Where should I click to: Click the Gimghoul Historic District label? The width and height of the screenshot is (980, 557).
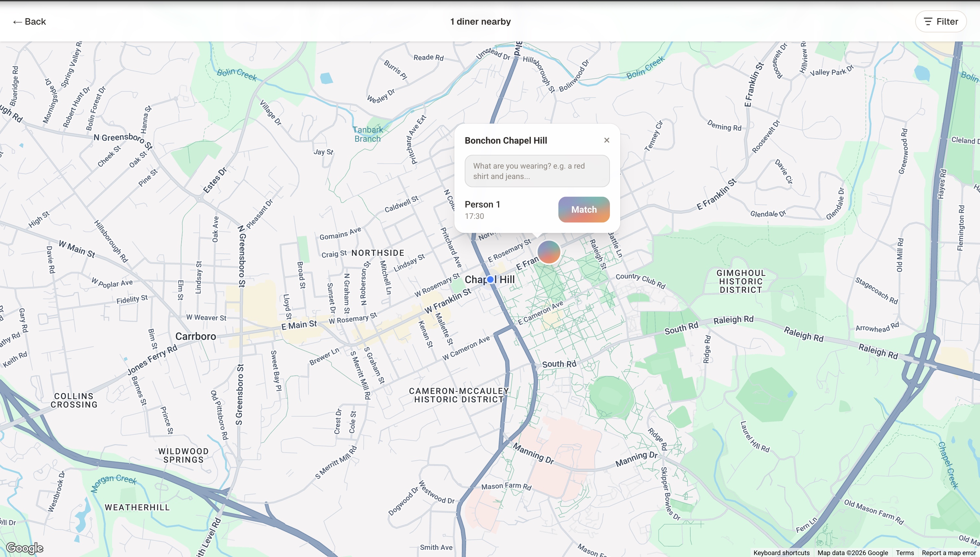(741, 281)
